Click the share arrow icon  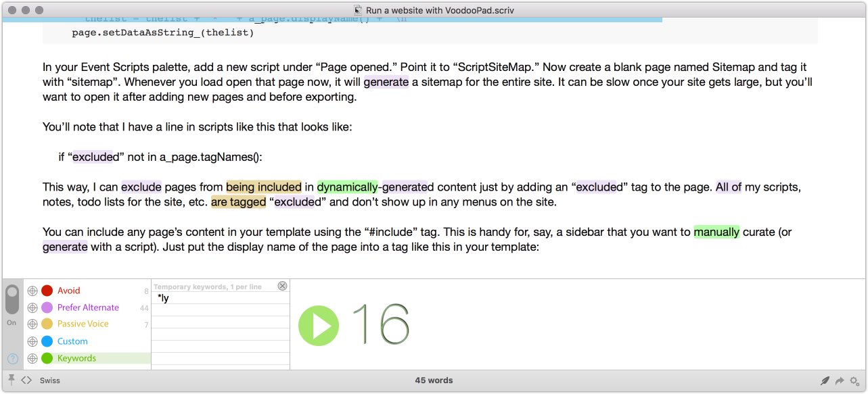point(840,380)
